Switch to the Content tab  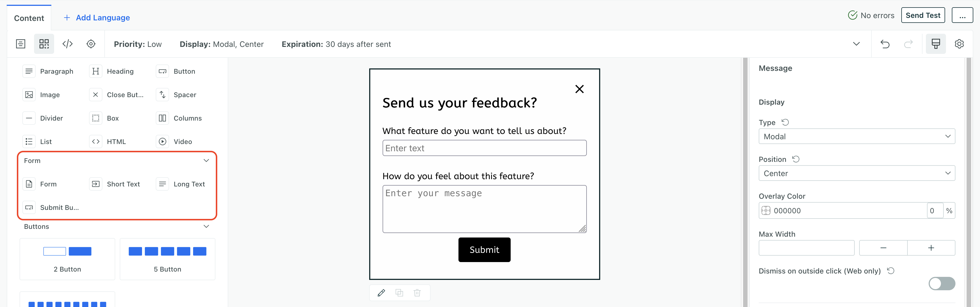pos(28,18)
